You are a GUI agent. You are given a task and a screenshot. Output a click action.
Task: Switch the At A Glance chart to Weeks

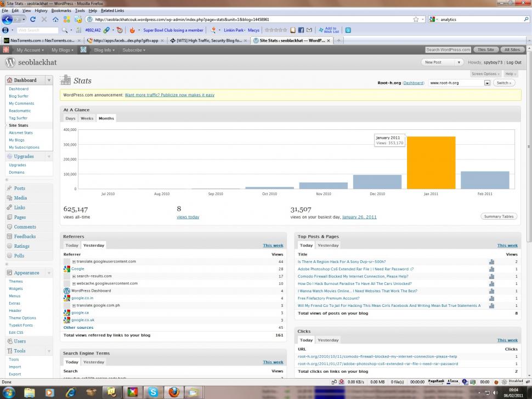(87, 118)
